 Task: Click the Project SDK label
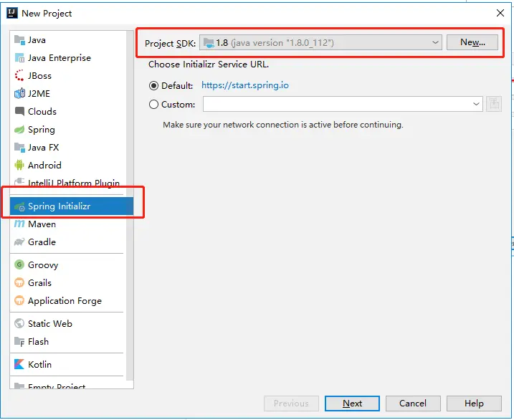170,43
